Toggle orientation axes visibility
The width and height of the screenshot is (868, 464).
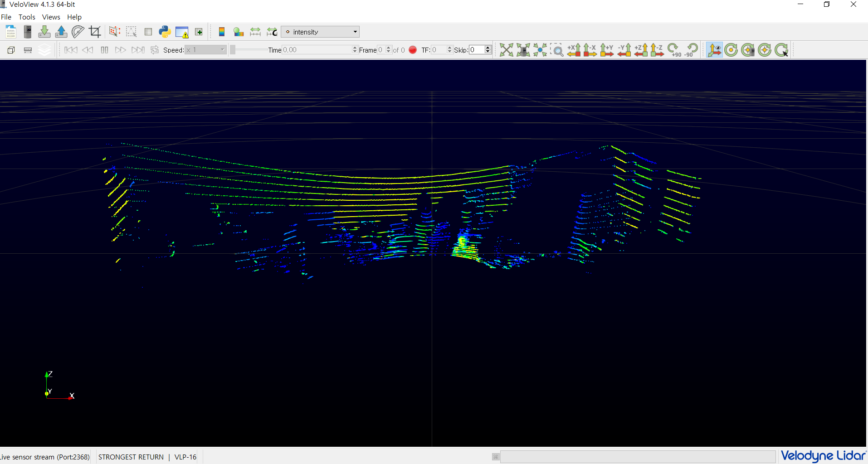(x=714, y=50)
